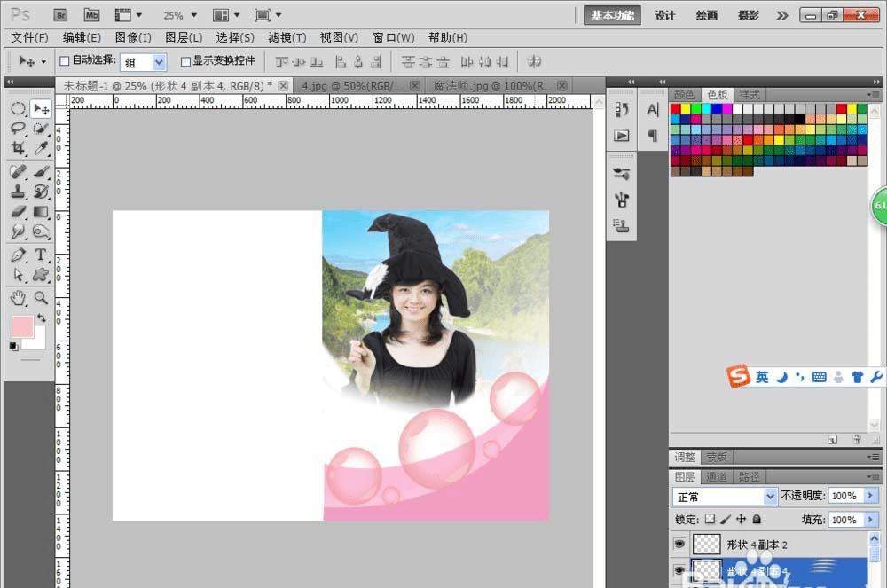The height and width of the screenshot is (588, 887).
Task: Pick the Eyedropper tool
Action: tap(41, 149)
